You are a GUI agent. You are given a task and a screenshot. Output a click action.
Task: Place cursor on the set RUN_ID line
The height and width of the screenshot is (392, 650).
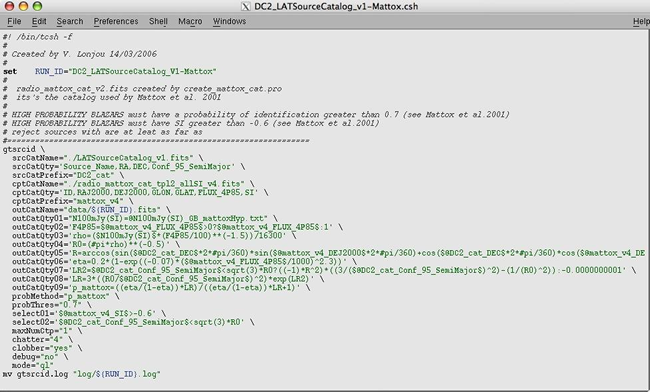[110, 71]
